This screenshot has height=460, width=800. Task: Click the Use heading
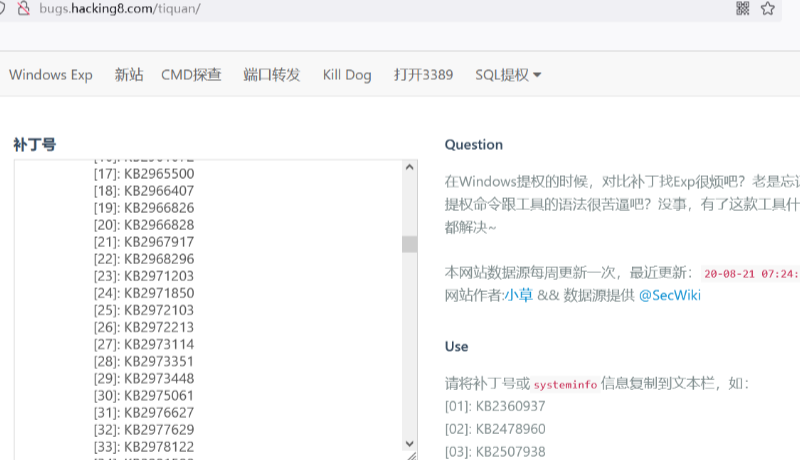pos(456,347)
